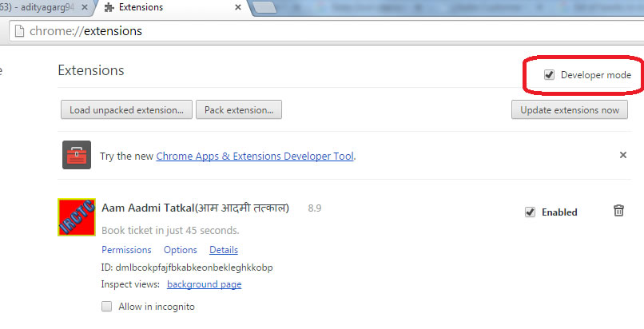Close the Extensions tab
Screen dimensions: 644x329
[238, 7]
